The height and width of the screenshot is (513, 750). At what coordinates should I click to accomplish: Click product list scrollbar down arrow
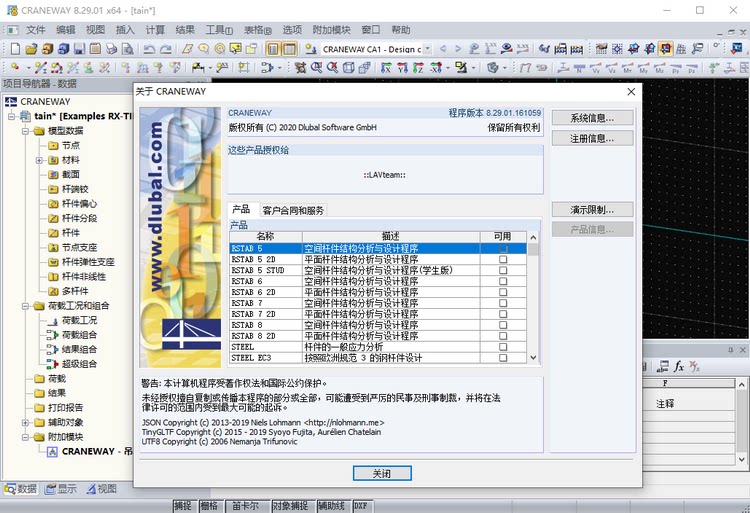(533, 358)
